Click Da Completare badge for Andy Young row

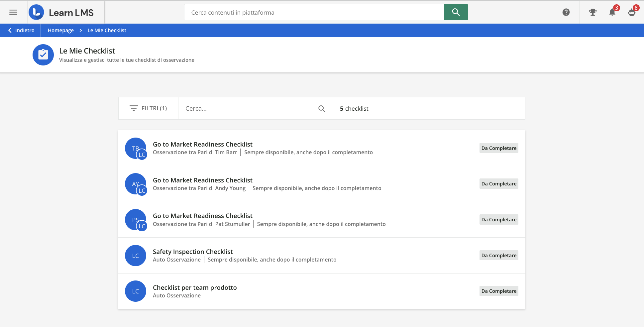(499, 184)
